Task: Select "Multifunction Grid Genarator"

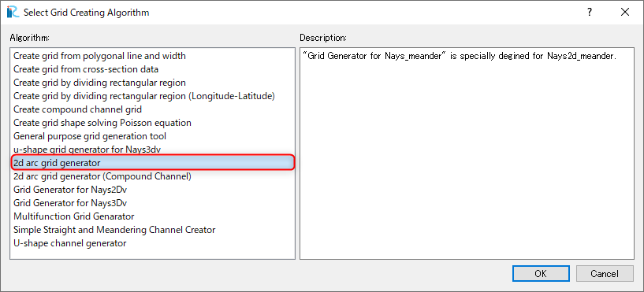Action: (x=74, y=216)
